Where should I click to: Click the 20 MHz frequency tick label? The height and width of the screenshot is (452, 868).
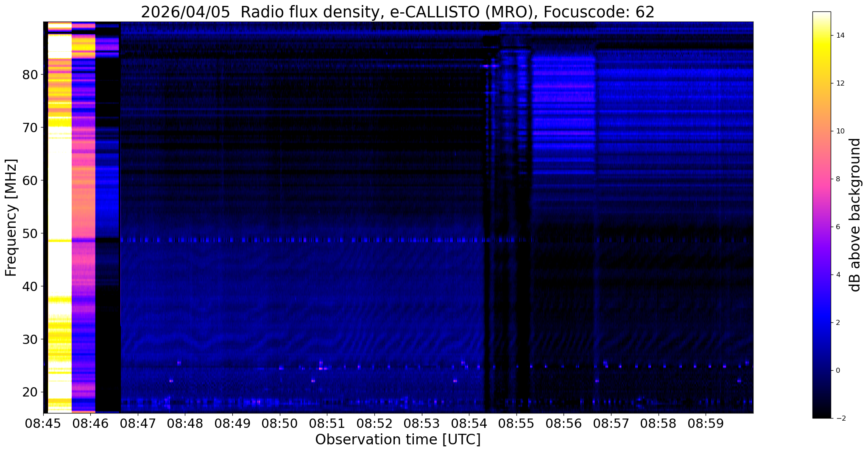click(x=30, y=392)
